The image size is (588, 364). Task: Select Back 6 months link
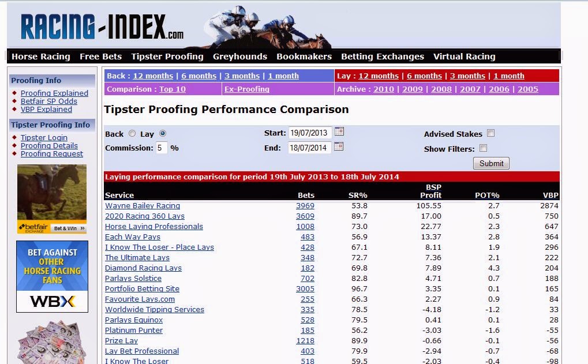[x=199, y=76]
